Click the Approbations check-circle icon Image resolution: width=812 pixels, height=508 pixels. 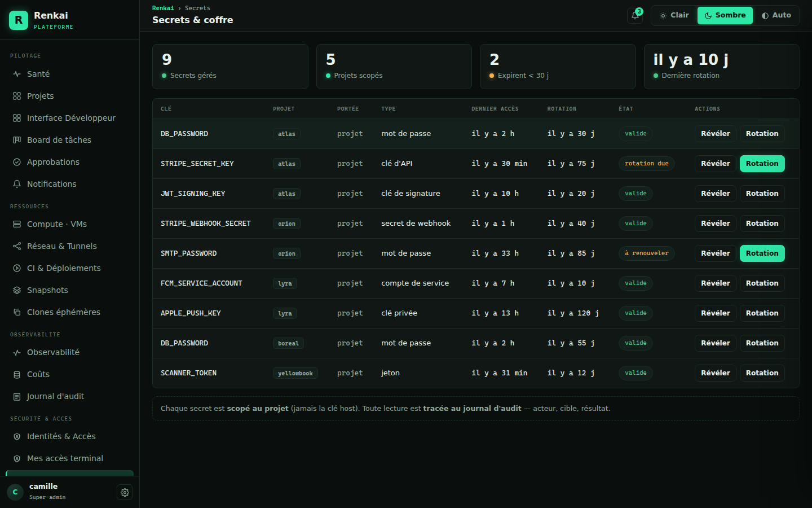coord(17,162)
